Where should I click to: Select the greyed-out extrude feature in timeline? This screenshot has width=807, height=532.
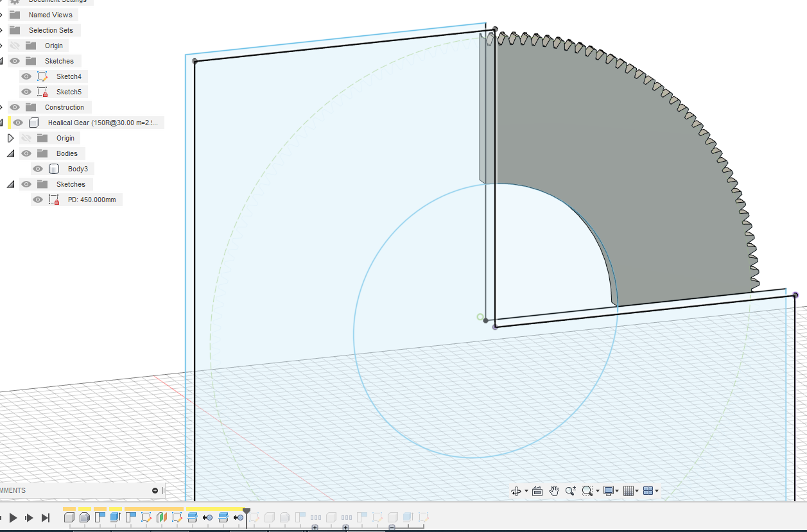408,517
